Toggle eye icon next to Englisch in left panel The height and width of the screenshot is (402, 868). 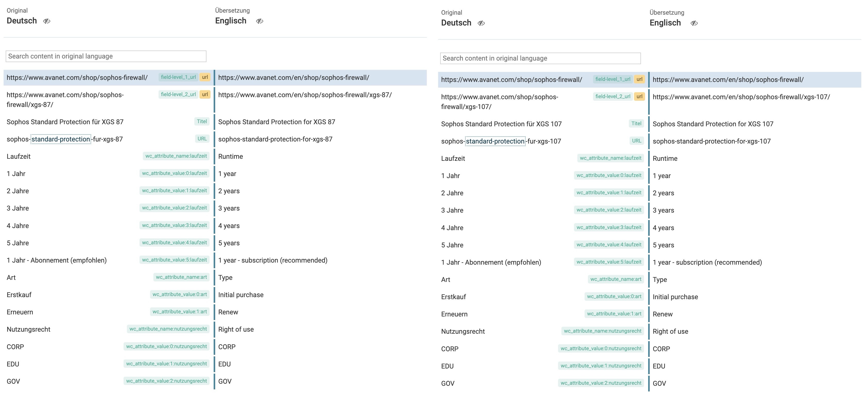(259, 21)
